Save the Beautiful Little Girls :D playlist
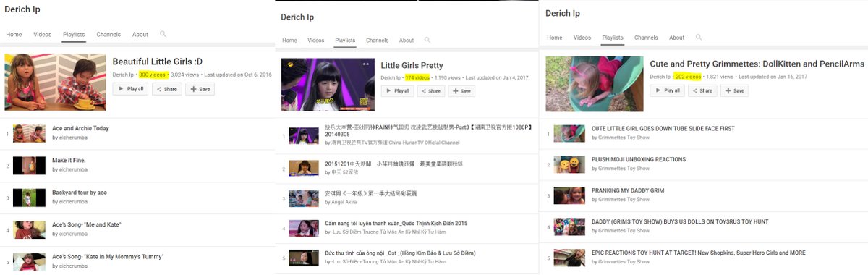The height and width of the screenshot is (275, 868). coord(200,89)
